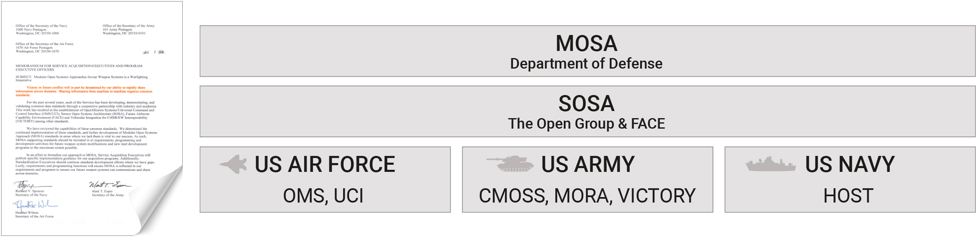Click the US NAVY heading
980x237 pixels.
point(850,164)
